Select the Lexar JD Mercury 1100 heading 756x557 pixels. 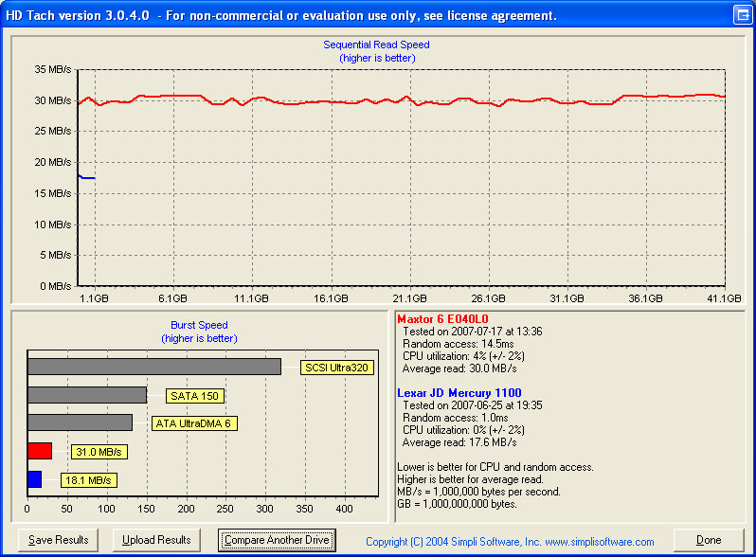point(459,392)
